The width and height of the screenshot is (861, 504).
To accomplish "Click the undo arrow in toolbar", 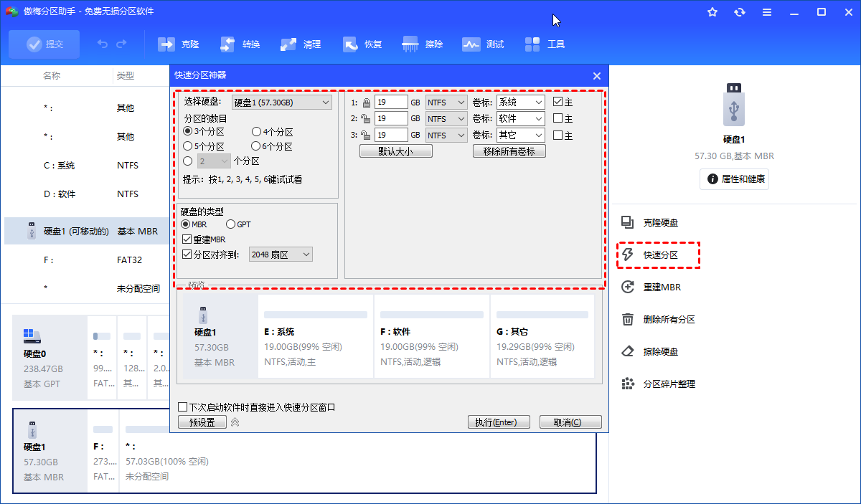I will pos(103,44).
